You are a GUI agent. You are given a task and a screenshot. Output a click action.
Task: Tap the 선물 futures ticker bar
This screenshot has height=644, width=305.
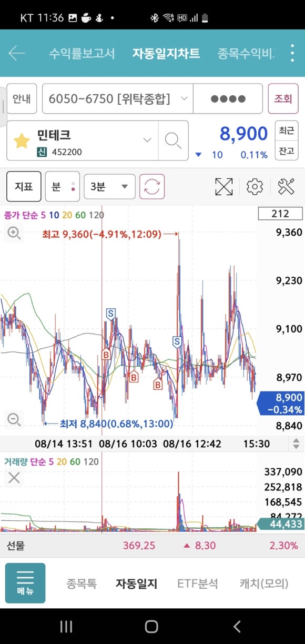(152, 545)
